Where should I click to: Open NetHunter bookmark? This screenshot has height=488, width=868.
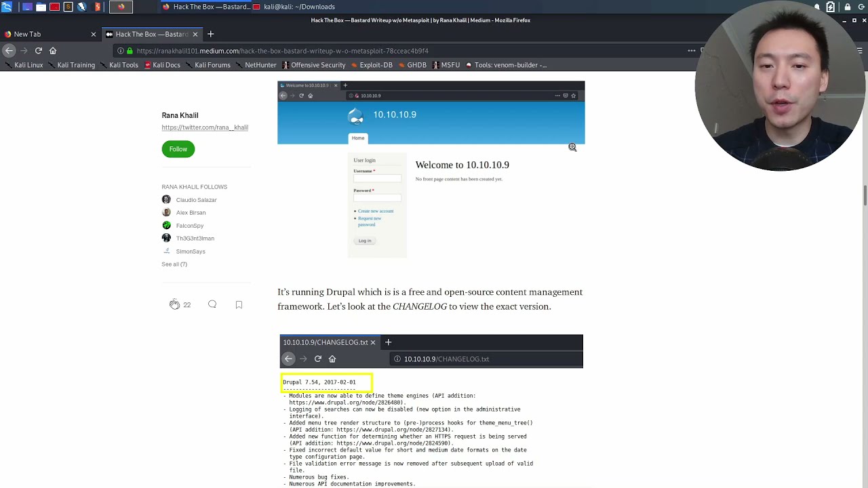click(x=256, y=65)
